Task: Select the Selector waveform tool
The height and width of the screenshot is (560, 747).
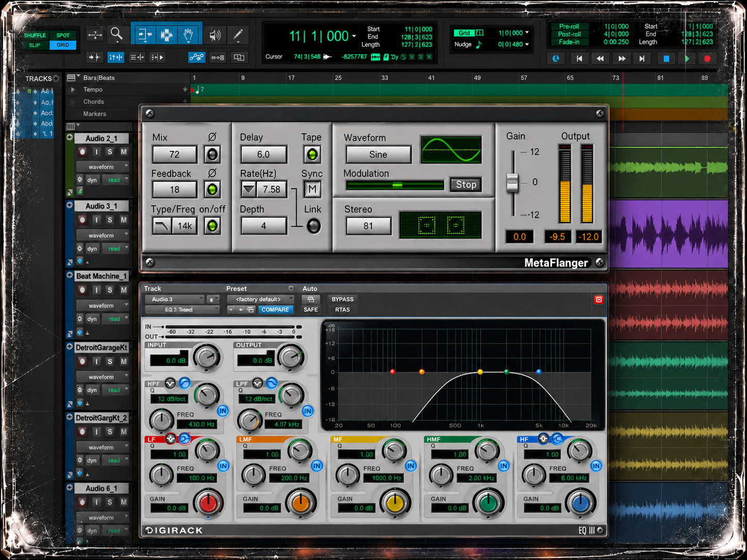Action: click(x=166, y=35)
